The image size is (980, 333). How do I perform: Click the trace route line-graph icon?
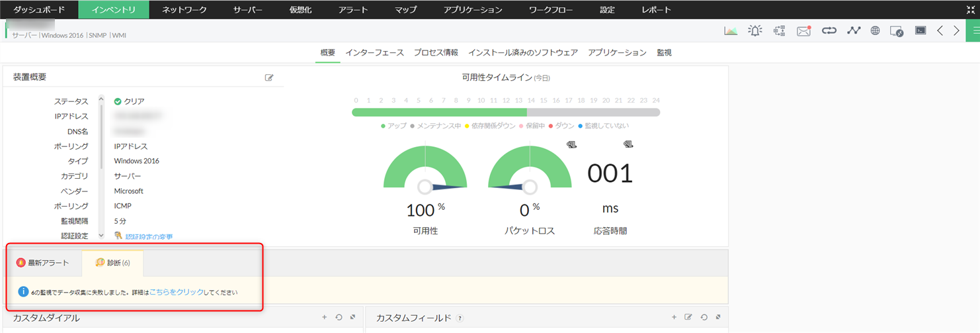tap(854, 31)
